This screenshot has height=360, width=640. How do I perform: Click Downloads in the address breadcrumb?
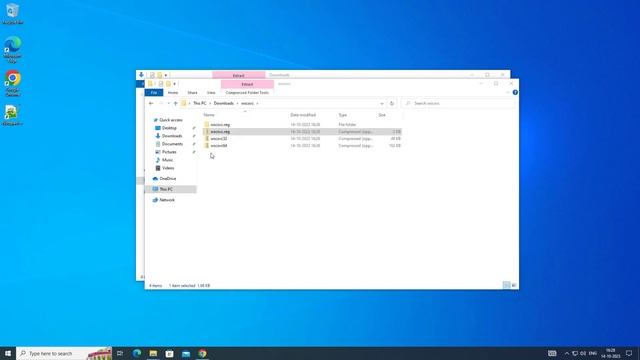pos(224,104)
